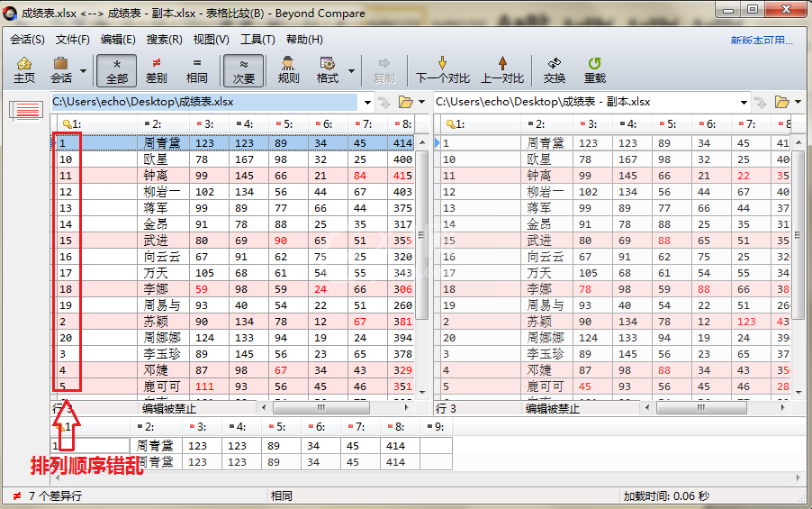Image resolution: width=812 pixels, height=509 pixels.
Task: Jump to 下一个对比 next difference
Action: [442, 70]
